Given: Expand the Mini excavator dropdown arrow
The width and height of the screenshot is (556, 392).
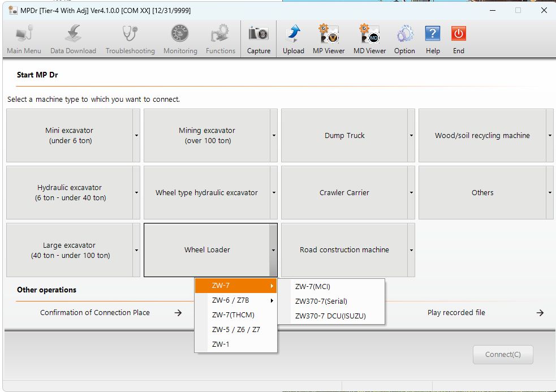Looking at the screenshot, I should click(136, 136).
